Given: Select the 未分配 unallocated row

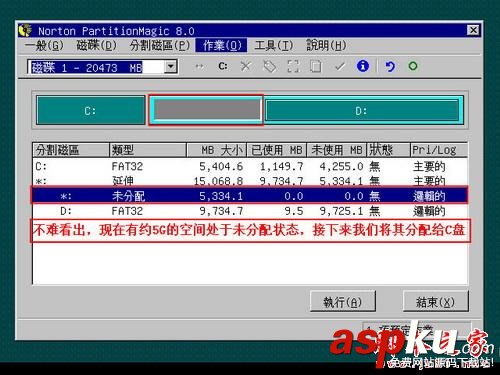Looking at the screenshot, I should 250,196.
